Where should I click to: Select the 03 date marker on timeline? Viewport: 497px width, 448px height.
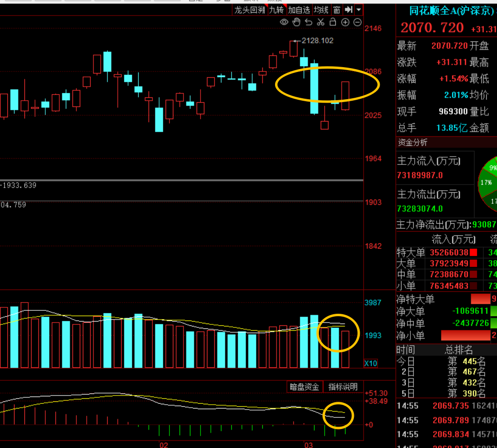[x=309, y=445]
